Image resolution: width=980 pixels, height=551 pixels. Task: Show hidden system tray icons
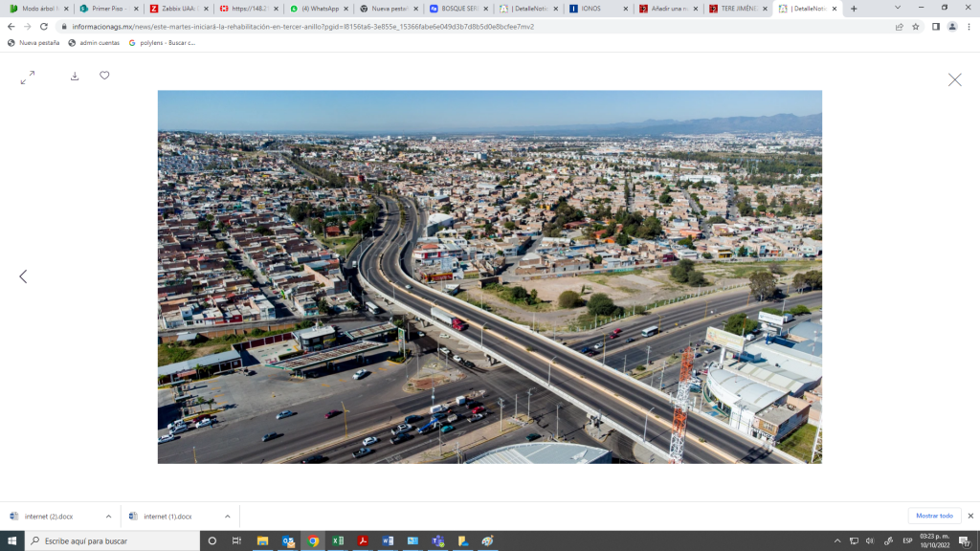[x=837, y=540]
